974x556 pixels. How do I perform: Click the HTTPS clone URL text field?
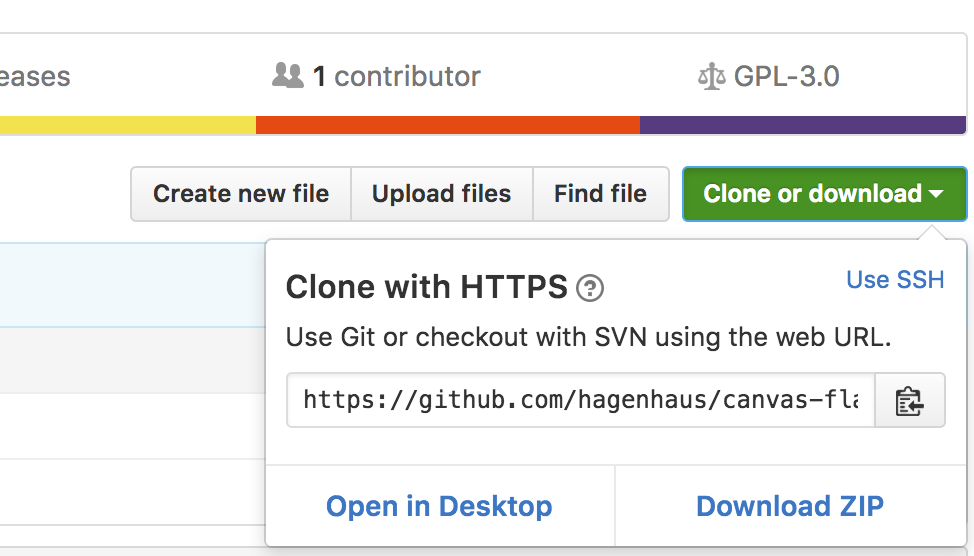click(x=580, y=401)
